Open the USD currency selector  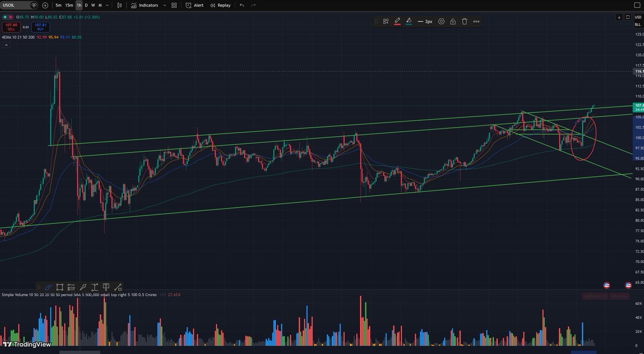(x=638, y=17)
